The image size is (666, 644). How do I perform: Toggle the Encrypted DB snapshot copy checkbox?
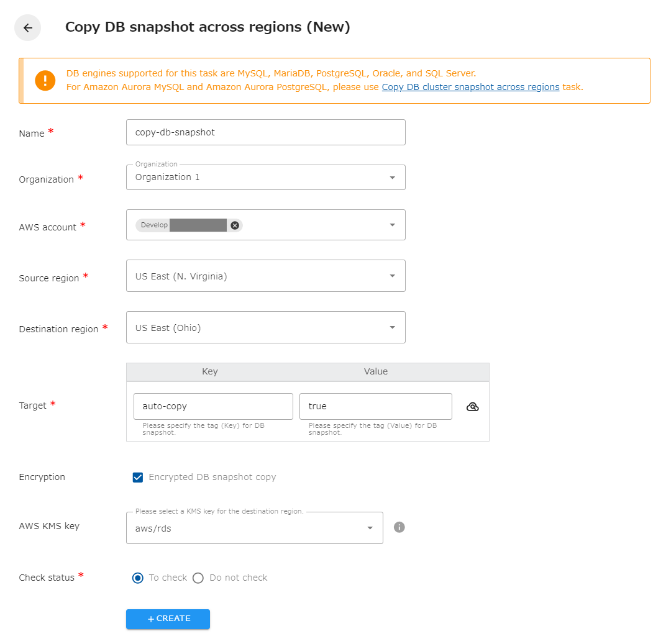tap(137, 478)
